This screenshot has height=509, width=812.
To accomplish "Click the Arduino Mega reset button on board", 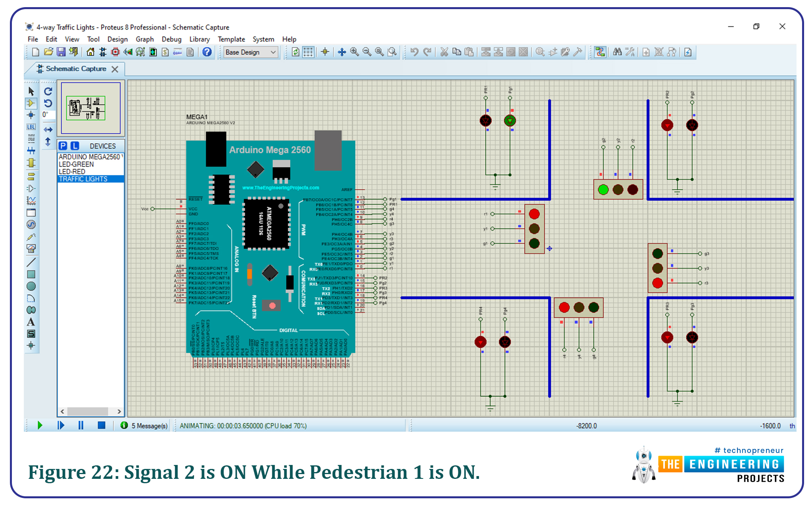I will point(272,305).
